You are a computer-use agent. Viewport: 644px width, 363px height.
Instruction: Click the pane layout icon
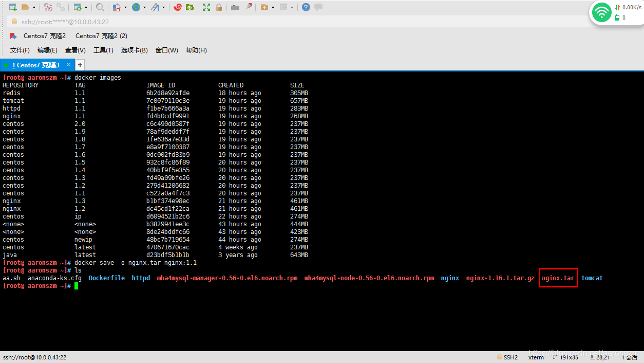coord(283,7)
